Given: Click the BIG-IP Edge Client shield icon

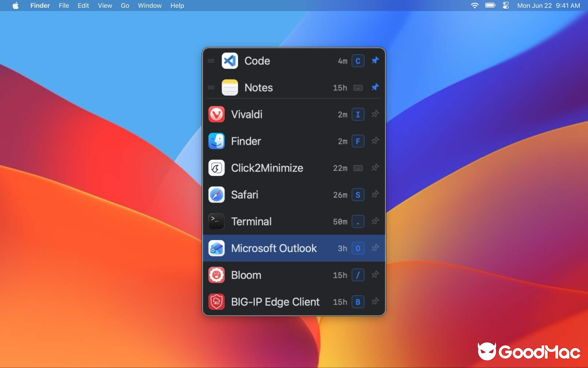Looking at the screenshot, I should click(x=216, y=302).
